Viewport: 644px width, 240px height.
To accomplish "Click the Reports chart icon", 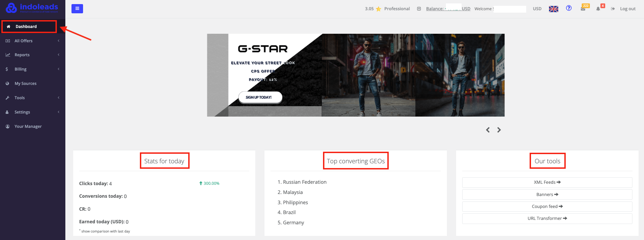I will coord(8,55).
